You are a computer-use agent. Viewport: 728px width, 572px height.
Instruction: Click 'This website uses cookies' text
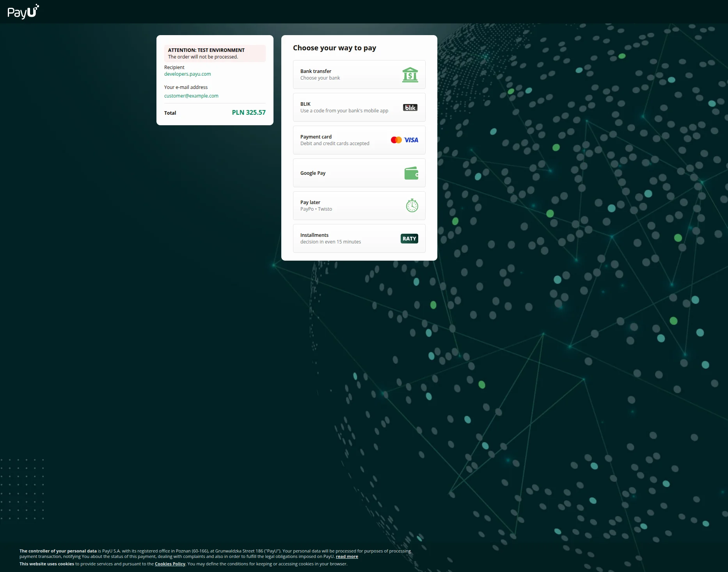pos(47,564)
